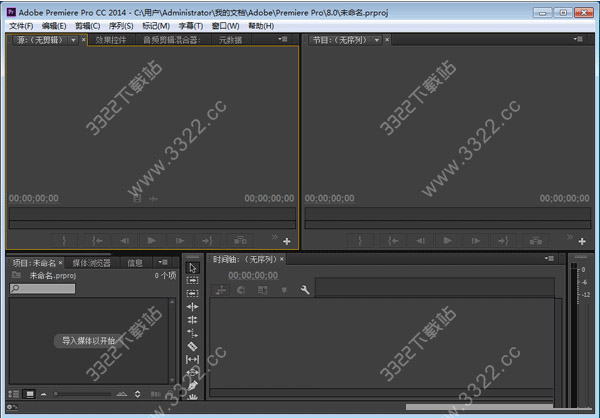600x418 pixels.
Task: Select the Track Select Forward tool
Action: tap(192, 281)
